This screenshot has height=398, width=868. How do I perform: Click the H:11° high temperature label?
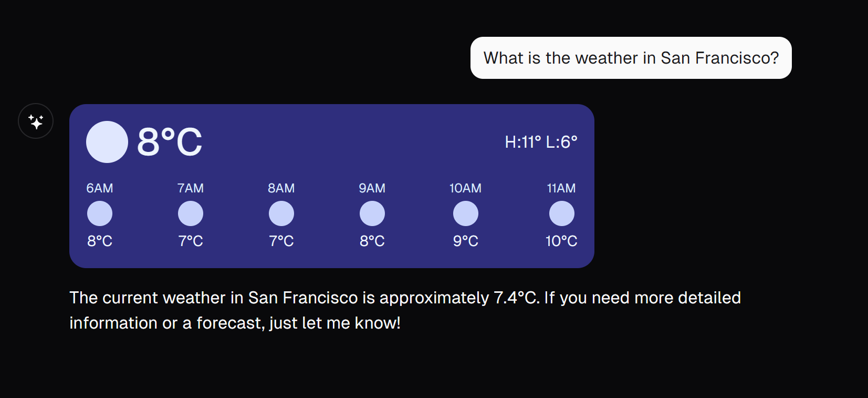click(x=522, y=141)
